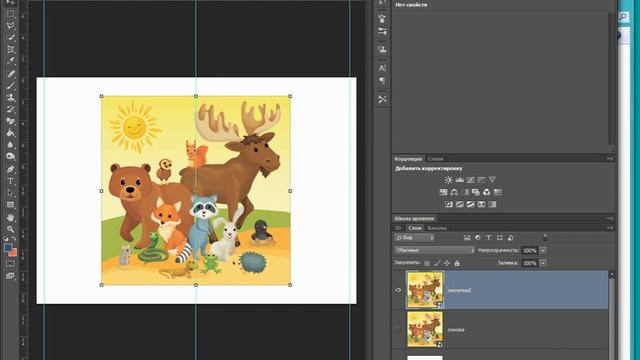Viewport: 640px width, 360px height.
Task: Add a Levels adjustment
Action: [x=460, y=180]
